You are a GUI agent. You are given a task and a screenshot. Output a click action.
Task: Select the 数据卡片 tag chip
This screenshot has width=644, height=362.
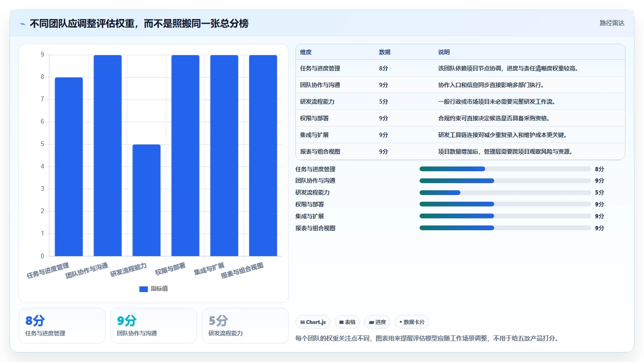click(412, 322)
